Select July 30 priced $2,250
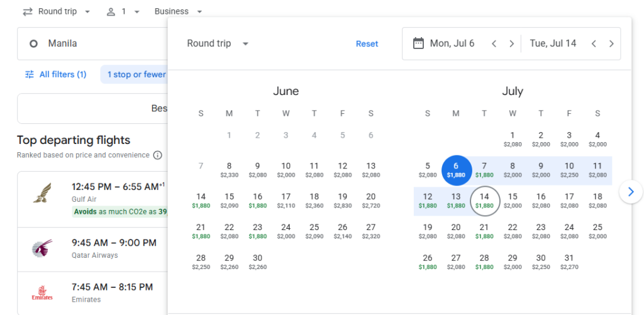This screenshot has height=315, width=644. point(541,262)
